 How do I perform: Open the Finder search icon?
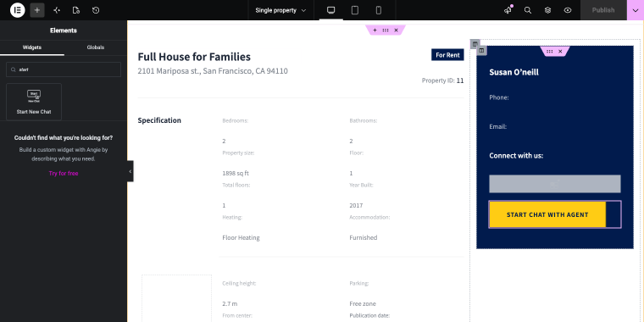click(x=528, y=10)
